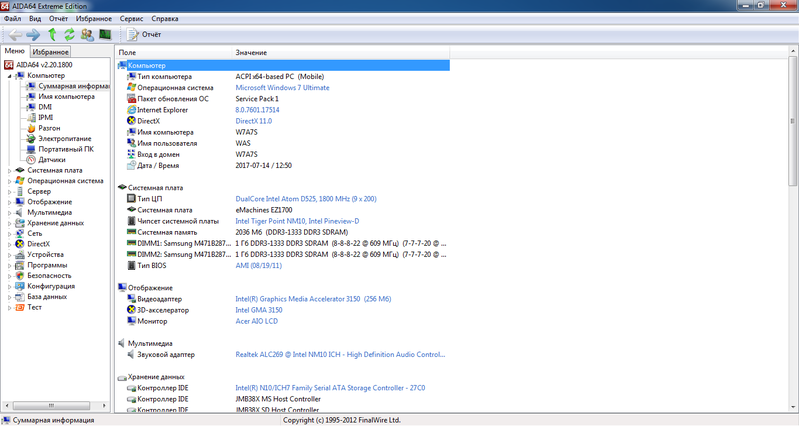Click the База данных tree icon
Image resolution: width=799 pixels, height=426 pixels.
[20, 297]
